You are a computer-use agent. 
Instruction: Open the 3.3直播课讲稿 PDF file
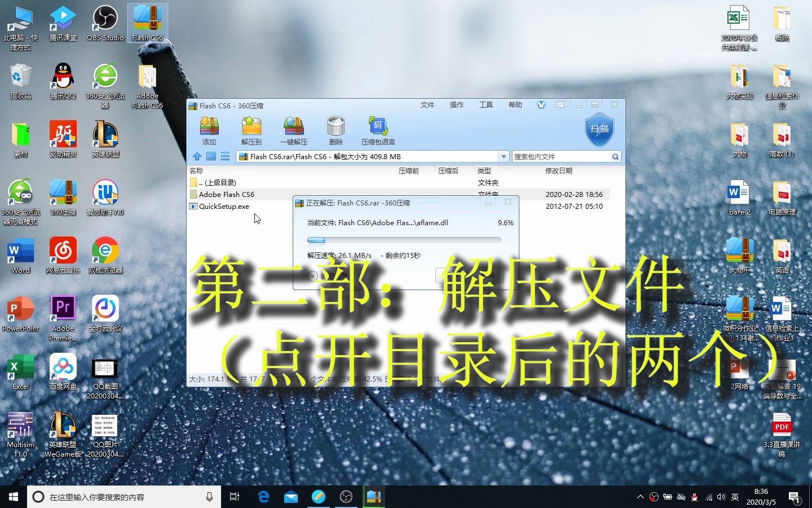782,435
